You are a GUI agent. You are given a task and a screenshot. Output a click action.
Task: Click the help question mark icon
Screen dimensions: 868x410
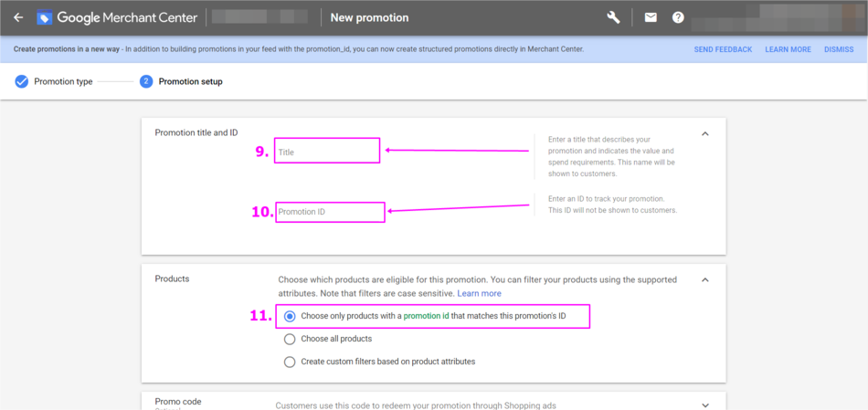678,17
